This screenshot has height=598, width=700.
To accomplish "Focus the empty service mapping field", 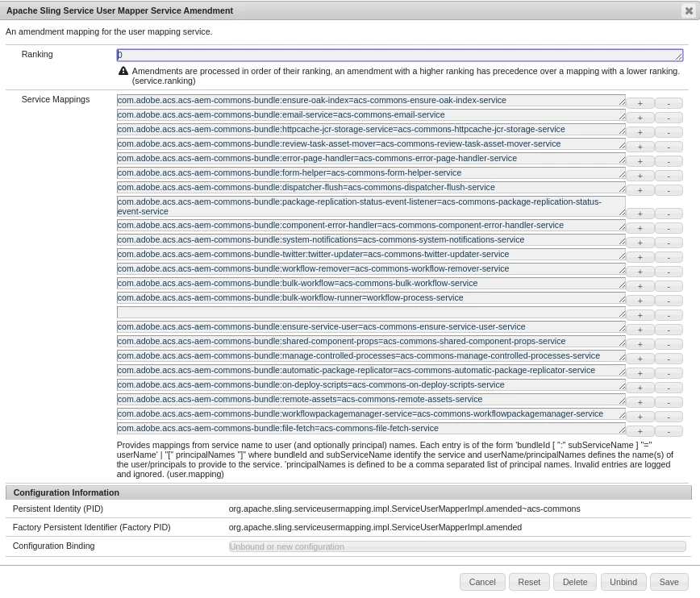I will pos(371,313).
